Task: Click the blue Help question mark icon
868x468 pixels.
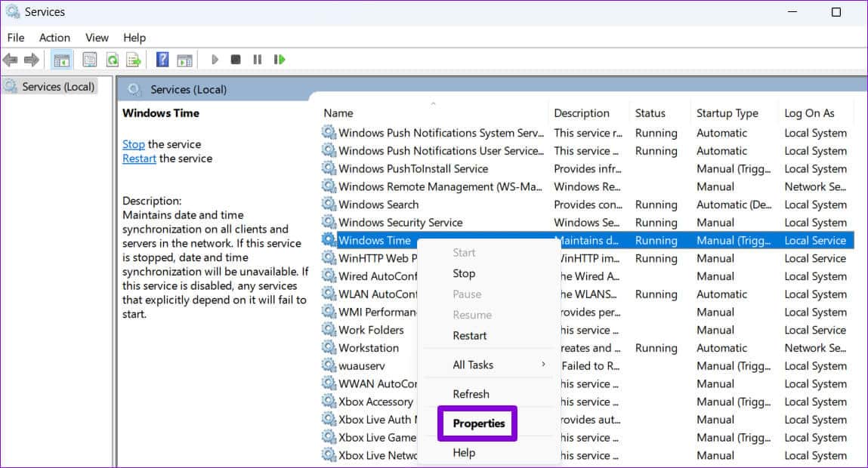Action: [x=162, y=59]
